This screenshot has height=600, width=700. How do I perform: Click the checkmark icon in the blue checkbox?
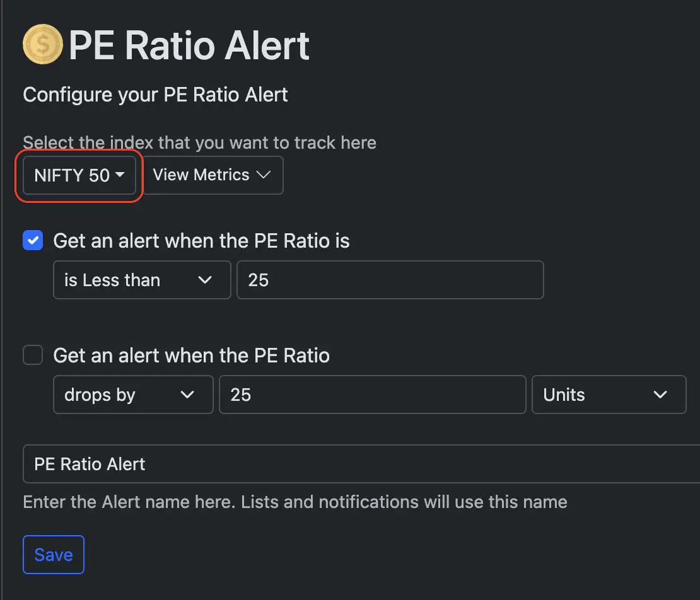[33, 241]
